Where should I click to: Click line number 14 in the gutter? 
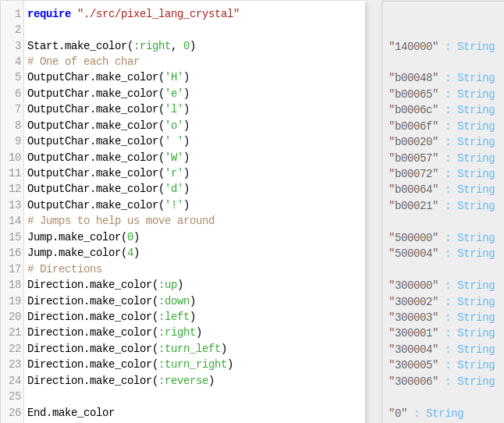(15, 221)
